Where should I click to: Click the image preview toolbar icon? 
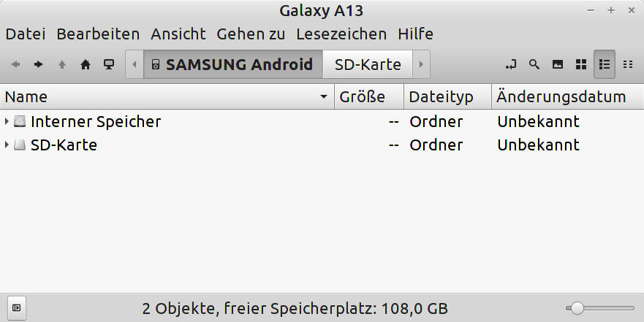coord(557,64)
